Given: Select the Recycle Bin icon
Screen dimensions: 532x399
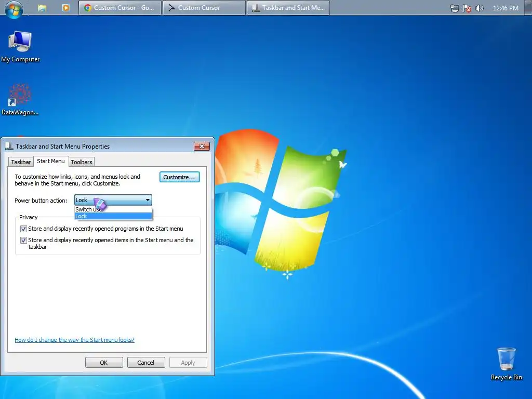Looking at the screenshot, I should point(506,364).
